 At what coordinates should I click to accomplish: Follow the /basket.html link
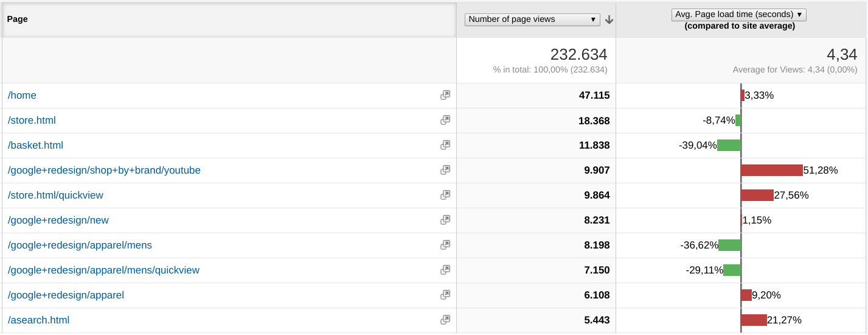pos(35,146)
